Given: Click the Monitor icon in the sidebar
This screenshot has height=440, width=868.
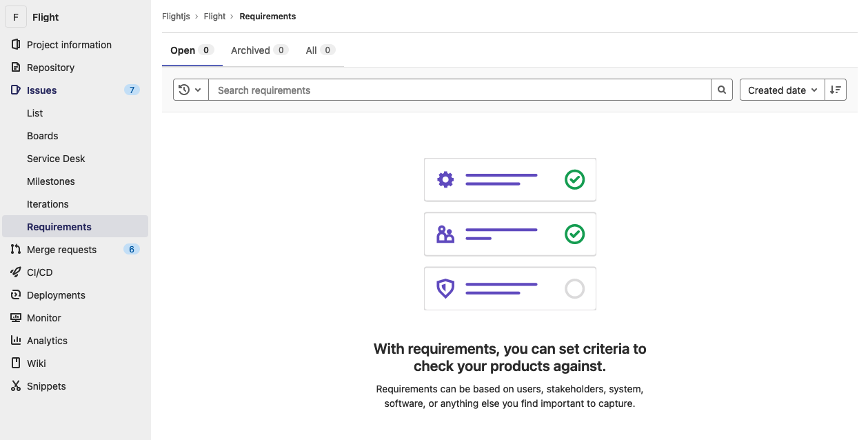Looking at the screenshot, I should point(14,317).
